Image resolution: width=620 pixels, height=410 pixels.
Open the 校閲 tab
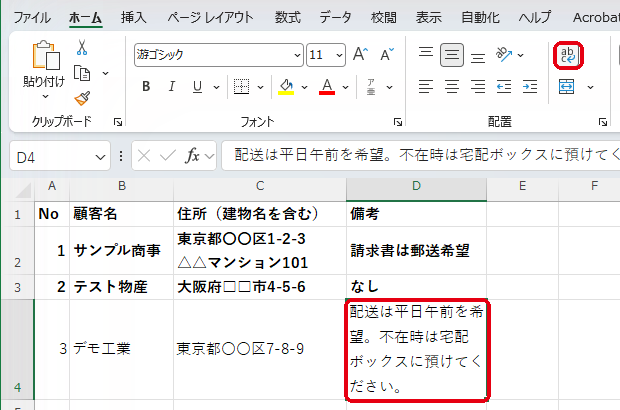click(x=384, y=18)
